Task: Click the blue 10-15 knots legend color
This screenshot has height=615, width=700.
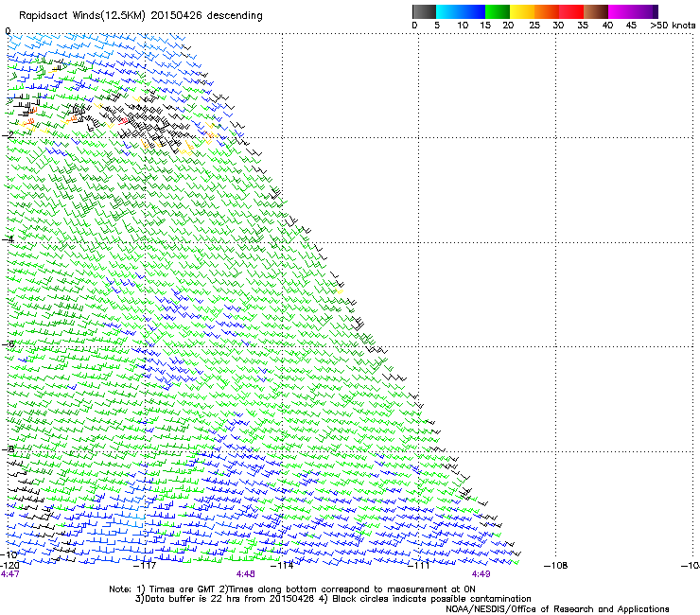Action: click(x=473, y=11)
